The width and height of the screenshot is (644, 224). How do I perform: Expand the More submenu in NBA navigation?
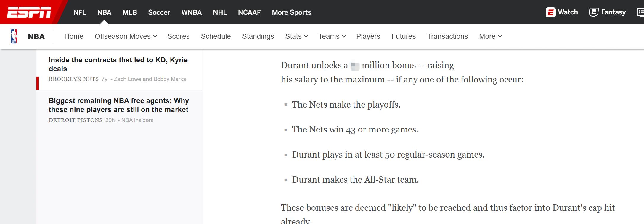tap(490, 36)
